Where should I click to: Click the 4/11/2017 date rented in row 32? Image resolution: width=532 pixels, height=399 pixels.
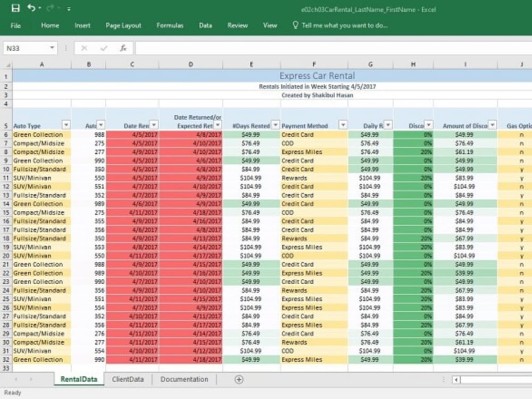pyautogui.click(x=132, y=360)
